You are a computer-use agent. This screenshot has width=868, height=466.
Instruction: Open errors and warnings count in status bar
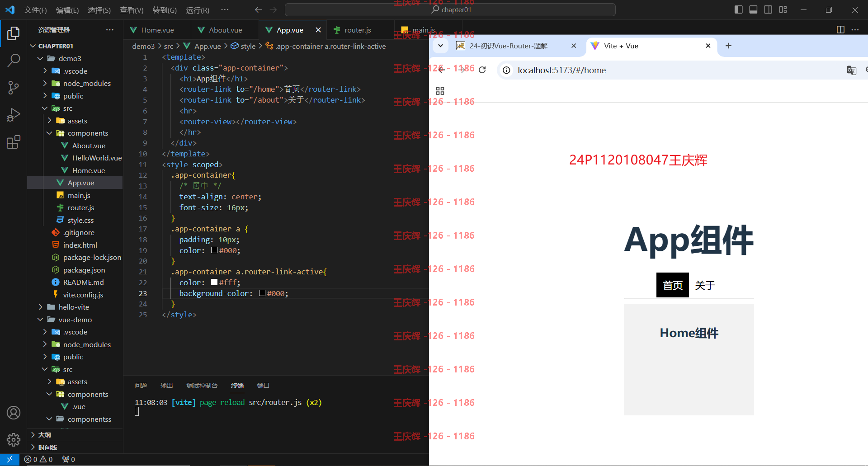coord(38,459)
